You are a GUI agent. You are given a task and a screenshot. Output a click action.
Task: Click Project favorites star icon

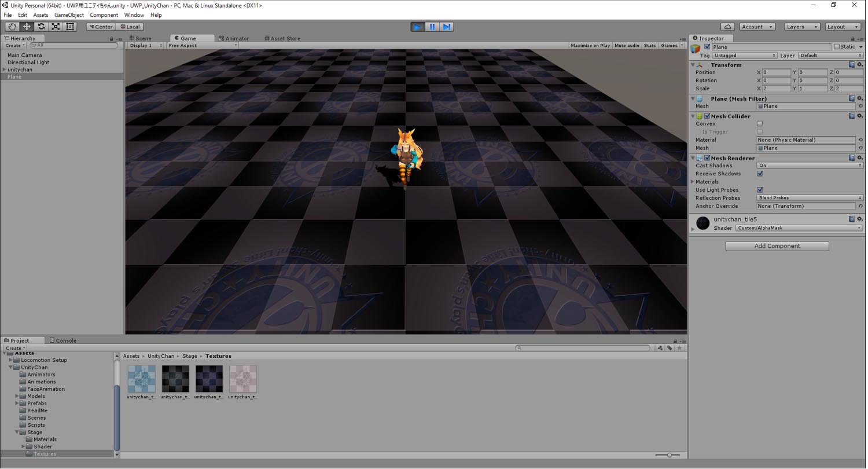click(x=679, y=348)
